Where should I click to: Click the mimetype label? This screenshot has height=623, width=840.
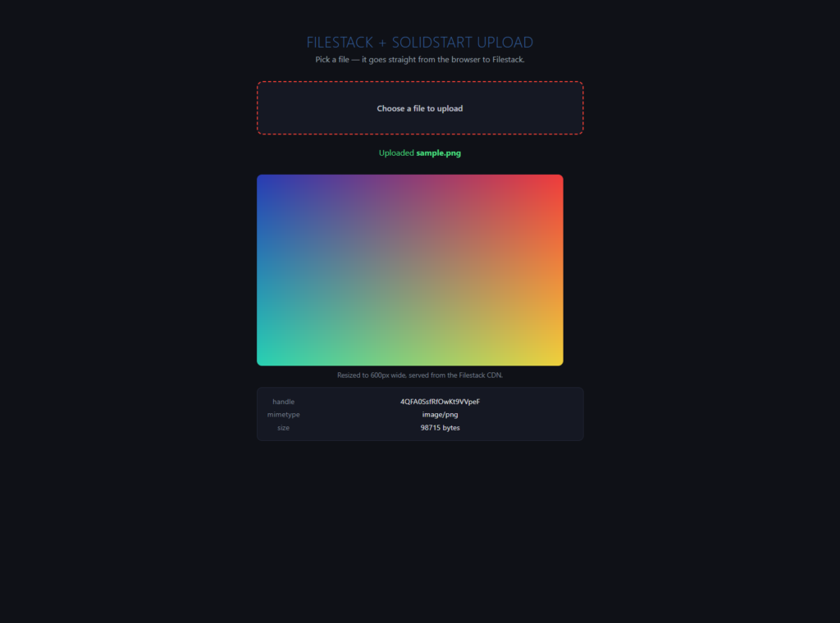[283, 415]
